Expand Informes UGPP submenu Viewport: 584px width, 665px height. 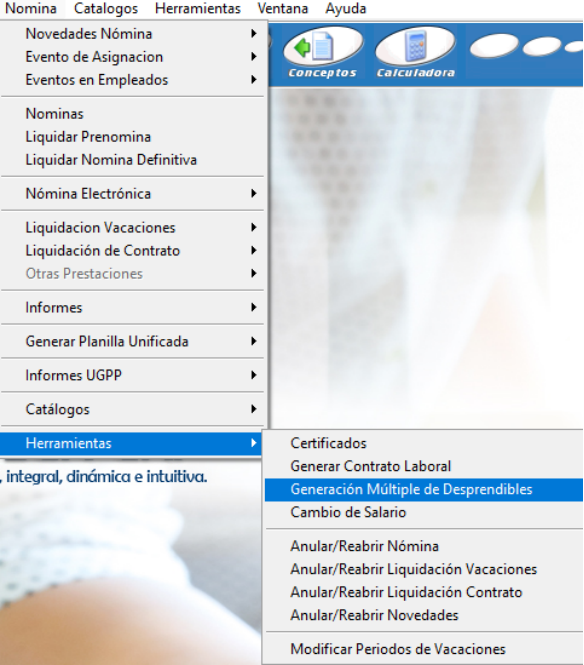point(132,375)
